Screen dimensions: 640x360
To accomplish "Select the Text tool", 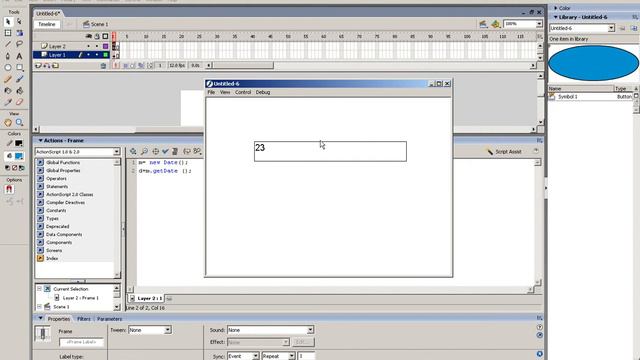I will 19,56.
